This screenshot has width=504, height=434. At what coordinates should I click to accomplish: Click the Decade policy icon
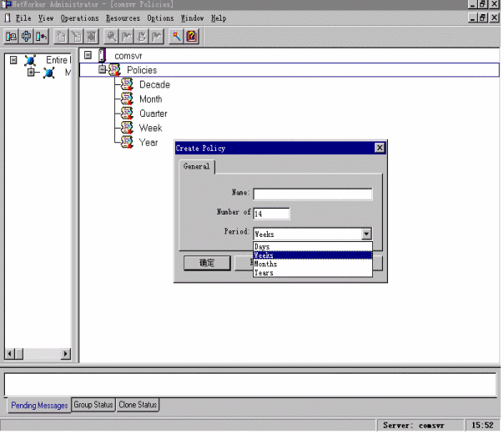pos(127,85)
